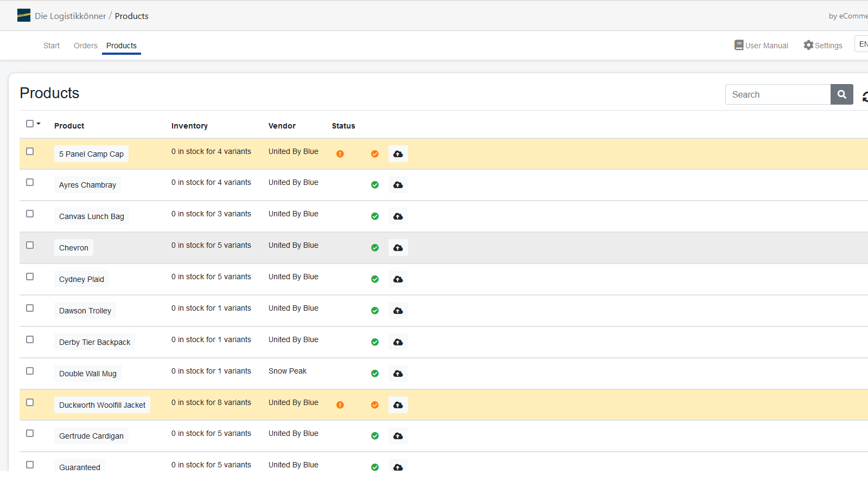Click cloud upload icon for Chevron
The width and height of the screenshot is (868, 488).
point(398,248)
